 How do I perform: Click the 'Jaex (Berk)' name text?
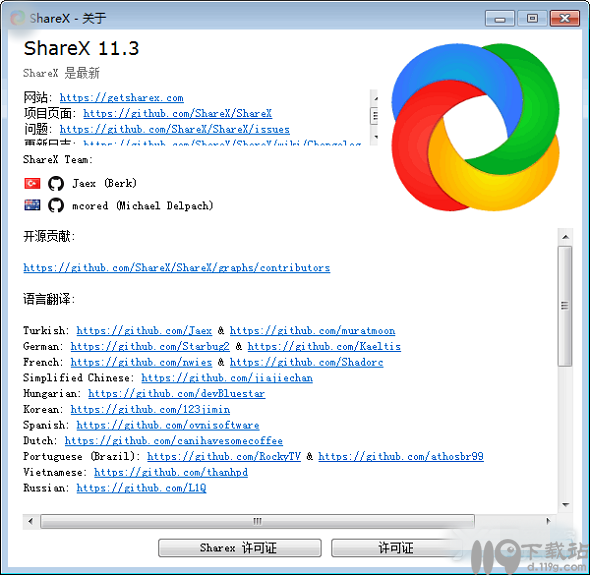[104, 184]
